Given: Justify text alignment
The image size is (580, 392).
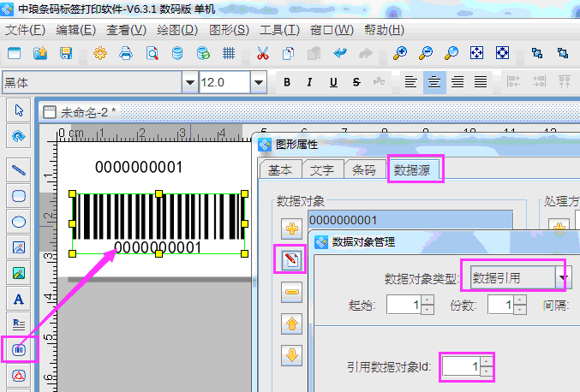Looking at the screenshot, I should pyautogui.click(x=481, y=82).
